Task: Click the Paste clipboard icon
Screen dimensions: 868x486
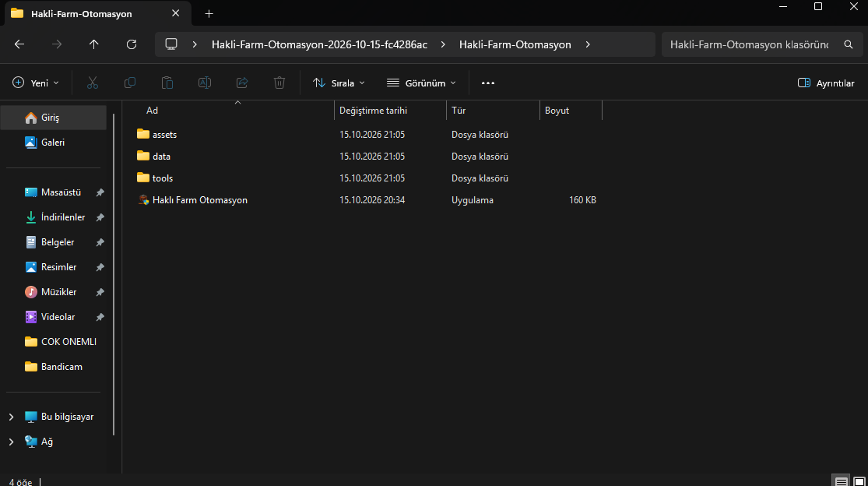Action: pyautogui.click(x=167, y=83)
